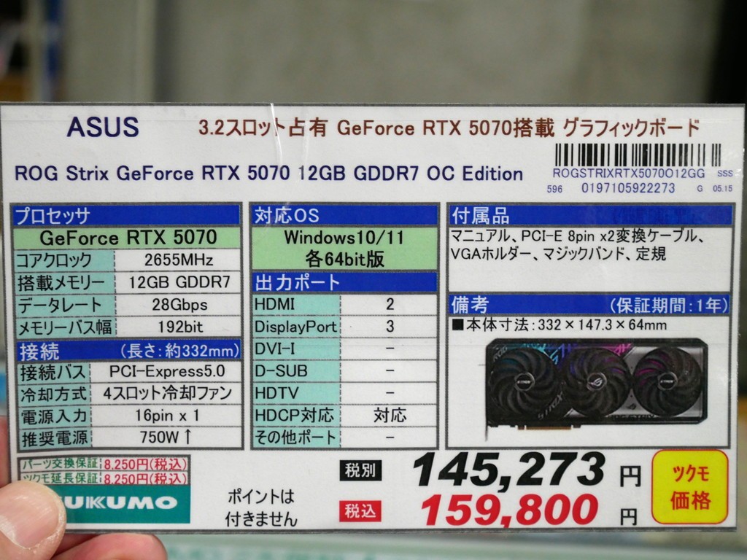This screenshot has width=747, height=560.
Task: Click the JAN number 0197105922273
Action: (628, 188)
